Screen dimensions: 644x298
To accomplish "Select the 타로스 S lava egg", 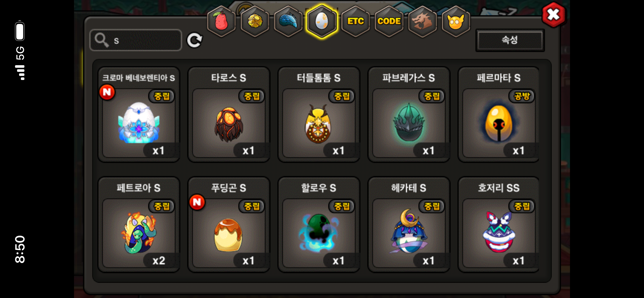I will 229,115.
